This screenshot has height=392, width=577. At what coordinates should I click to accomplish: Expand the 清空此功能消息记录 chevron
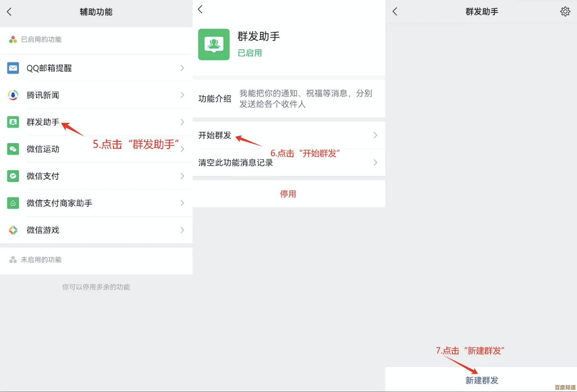375,163
